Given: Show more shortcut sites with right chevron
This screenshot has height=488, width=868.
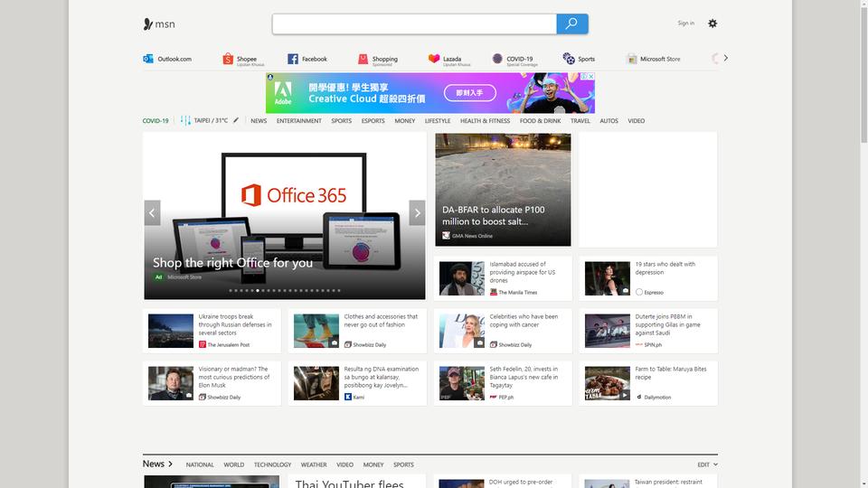Looking at the screenshot, I should 725,58.
